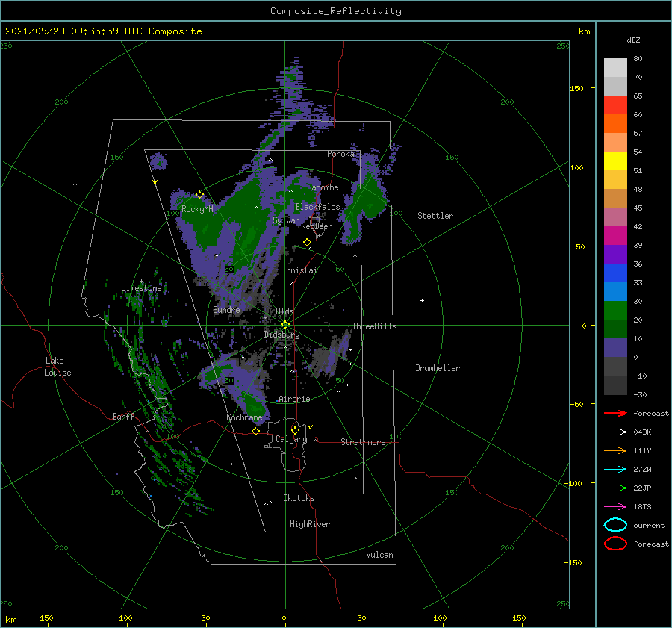The width and height of the screenshot is (672, 628).
Task: Click the red forecast ellipse legend icon
Action: click(615, 544)
